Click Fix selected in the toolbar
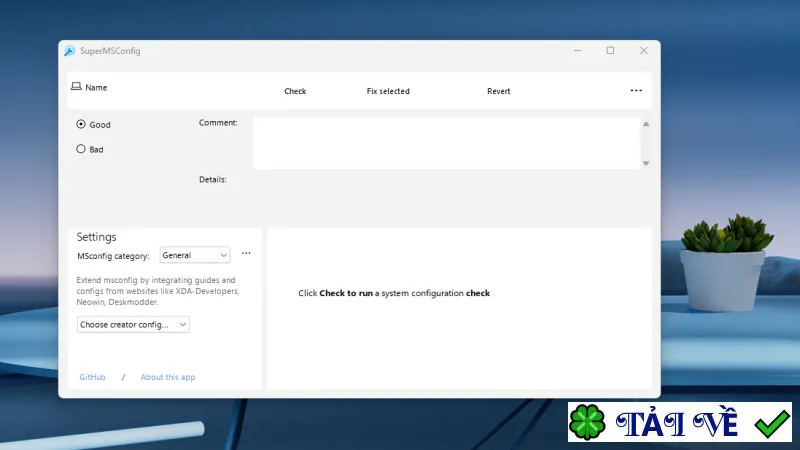800x450 pixels. pyautogui.click(x=388, y=91)
